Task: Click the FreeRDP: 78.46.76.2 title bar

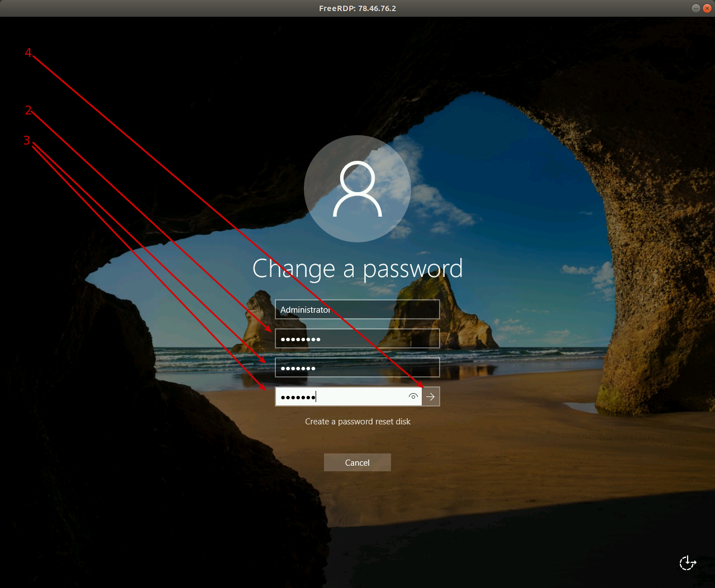Action: click(357, 8)
